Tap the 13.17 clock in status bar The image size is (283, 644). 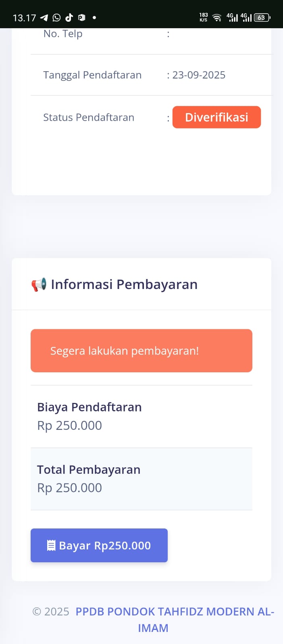tap(24, 18)
